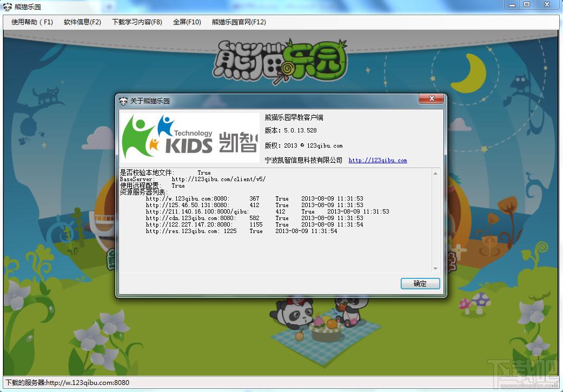This screenshot has width=563, height=392.
Task: Click the yellow crescent moon
Action: (471, 74)
